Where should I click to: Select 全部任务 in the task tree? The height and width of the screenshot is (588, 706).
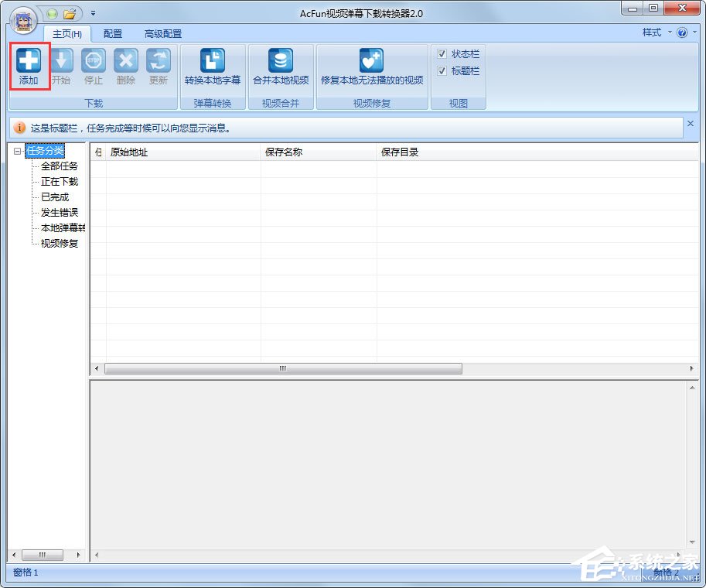(60, 166)
